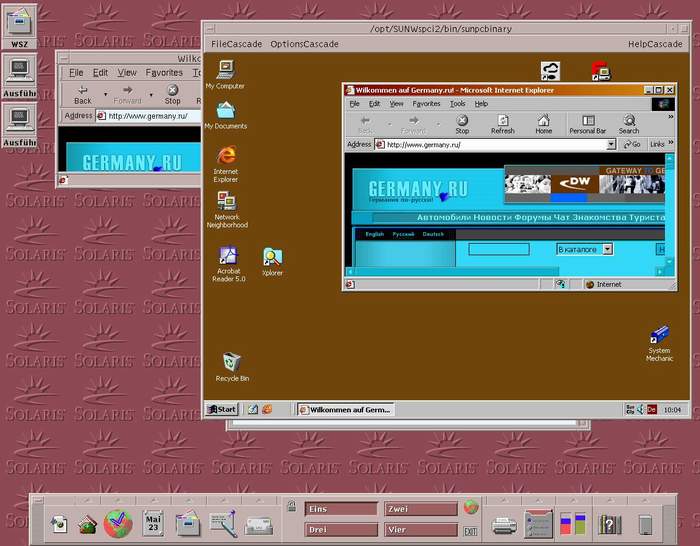Image resolution: width=700 pixels, height=546 pixels.
Task: Open the HelpCascade menu
Action: (655, 44)
